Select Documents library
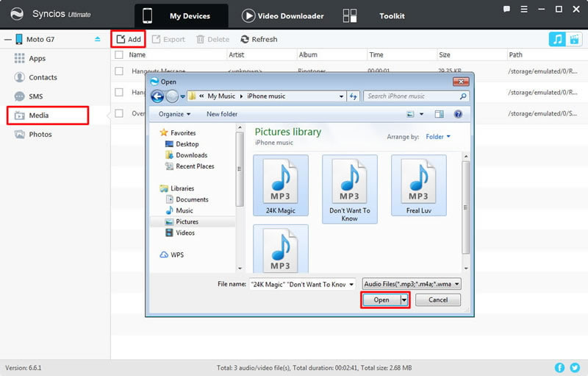This screenshot has height=376, width=588. tap(187, 199)
